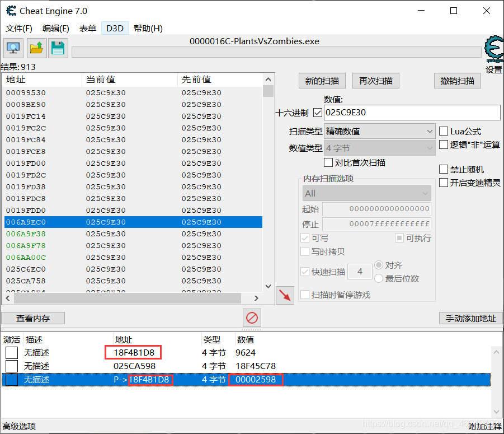This screenshot has width=504, height=434.
Task: Open the 数值类型 4 字节 dropdown
Action: (379, 148)
